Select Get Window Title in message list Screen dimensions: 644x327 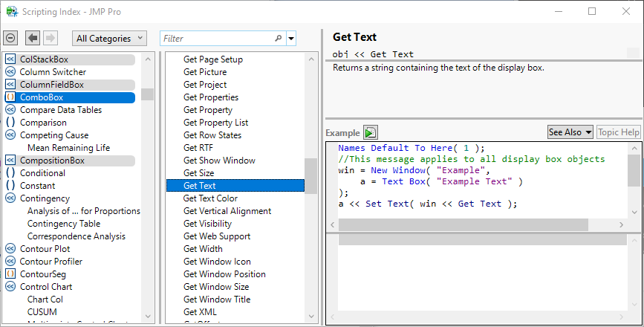pyautogui.click(x=217, y=300)
